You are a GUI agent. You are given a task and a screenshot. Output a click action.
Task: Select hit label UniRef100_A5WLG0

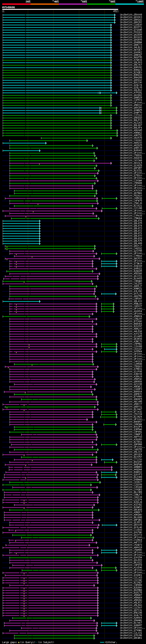pos(131,304)
